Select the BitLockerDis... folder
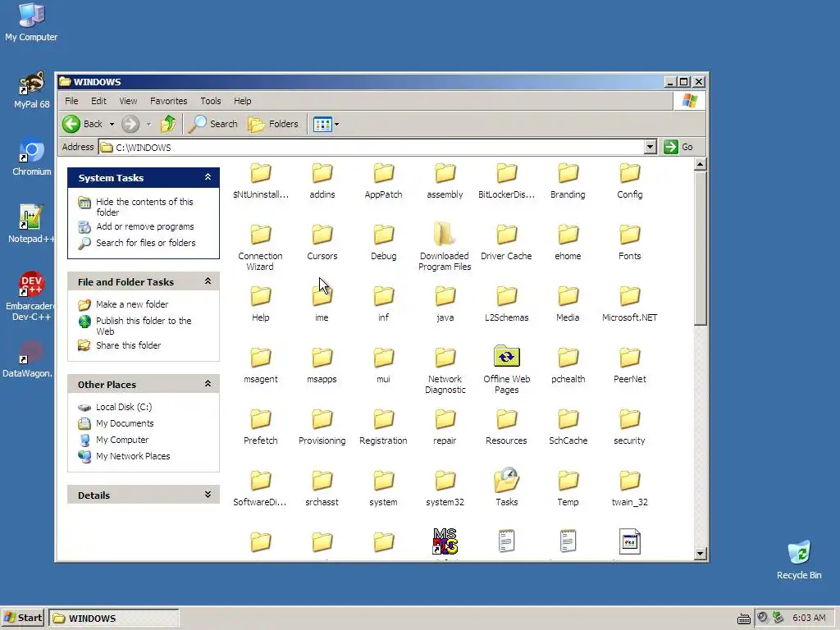 506,180
